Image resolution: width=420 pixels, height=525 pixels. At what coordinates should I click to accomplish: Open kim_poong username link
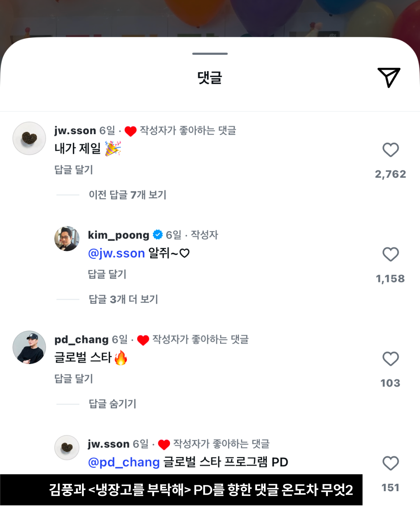tap(118, 235)
